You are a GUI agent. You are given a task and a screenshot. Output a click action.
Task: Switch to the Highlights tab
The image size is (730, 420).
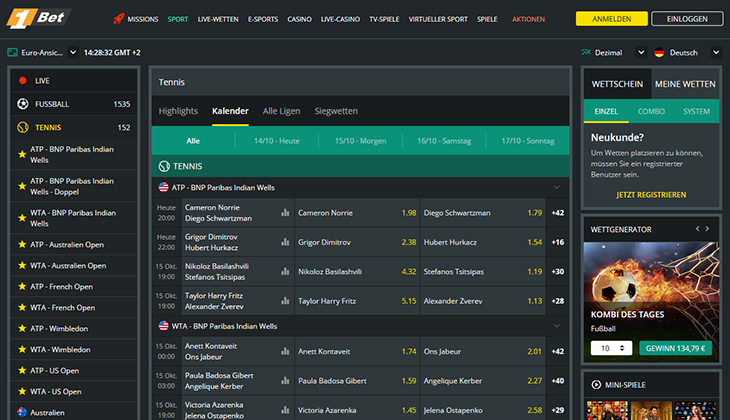pos(178,111)
